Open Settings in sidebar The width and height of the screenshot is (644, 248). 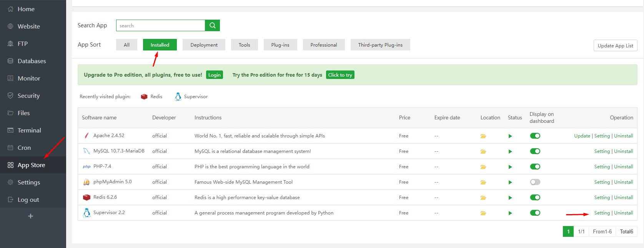tap(33, 182)
